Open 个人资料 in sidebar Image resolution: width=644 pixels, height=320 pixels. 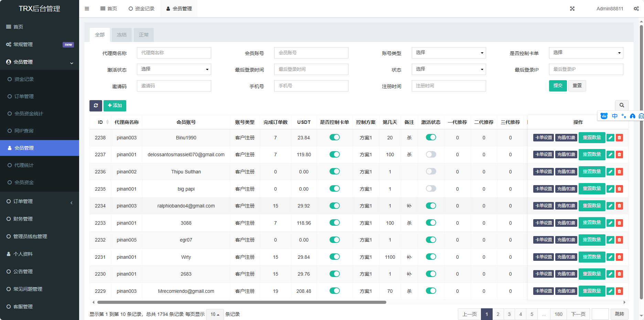pos(40,254)
